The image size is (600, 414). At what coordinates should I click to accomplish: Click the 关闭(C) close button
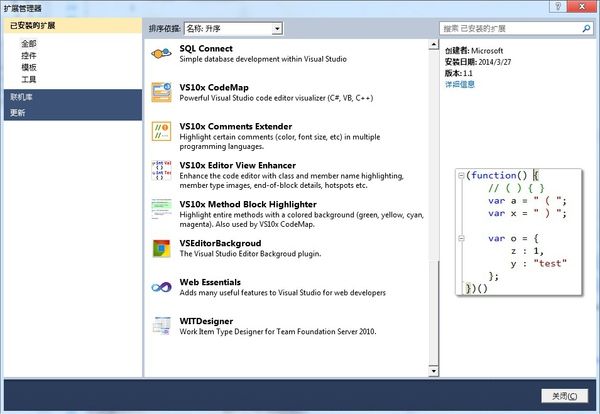tap(564, 396)
